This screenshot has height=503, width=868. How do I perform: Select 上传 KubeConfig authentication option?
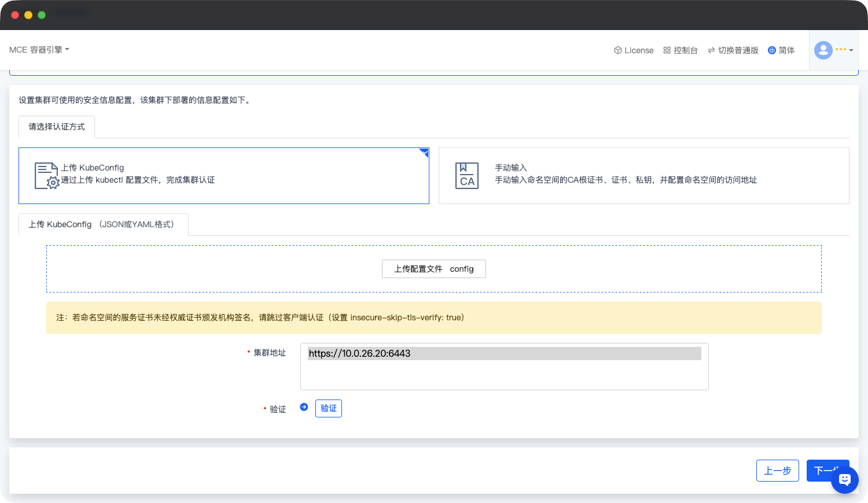pos(223,176)
